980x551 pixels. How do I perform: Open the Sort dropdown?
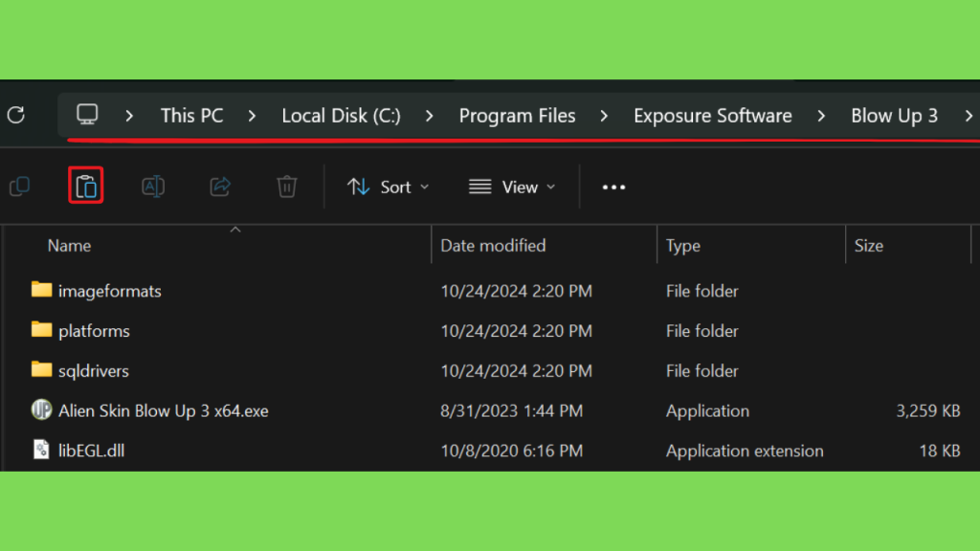(x=389, y=187)
